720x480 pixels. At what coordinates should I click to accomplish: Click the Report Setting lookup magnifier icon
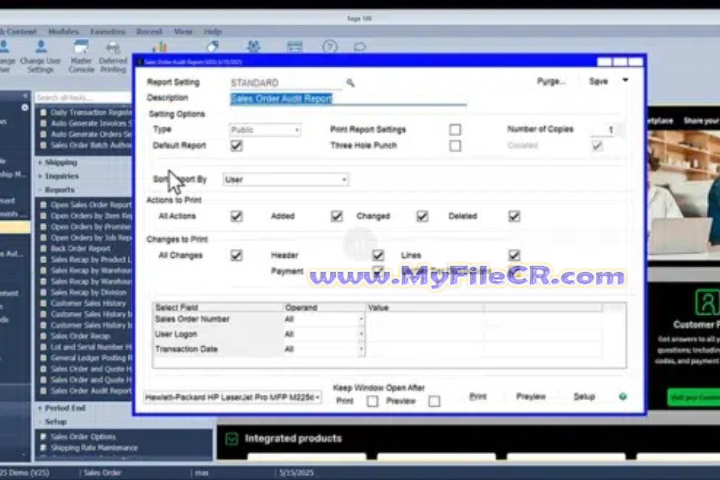pos(350,83)
